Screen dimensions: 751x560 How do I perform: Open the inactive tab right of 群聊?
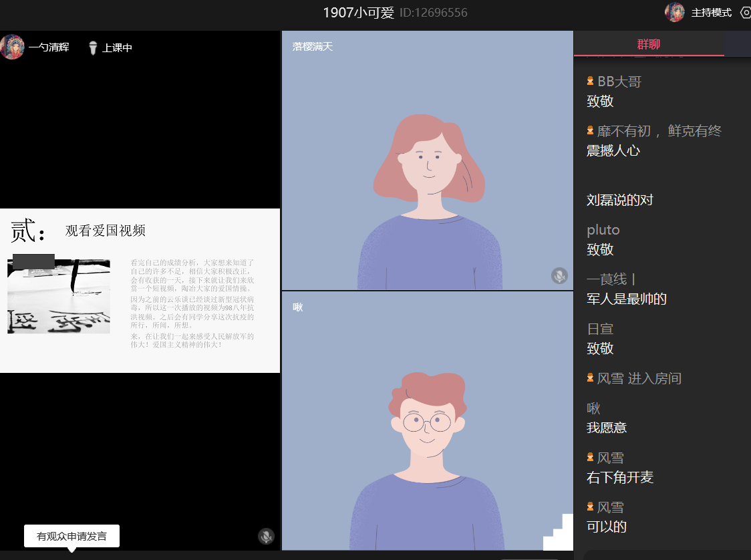click(737, 44)
